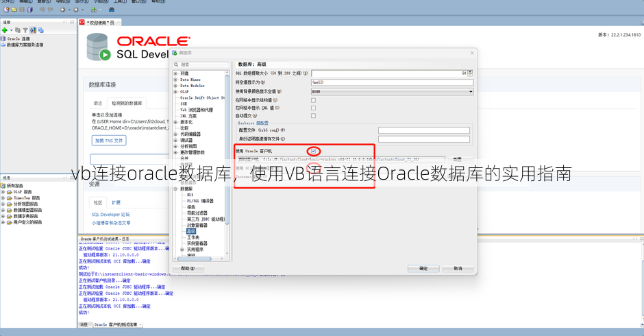Click the 所有报告 folder icon
The width and height of the screenshot is (644, 336).
point(3,186)
